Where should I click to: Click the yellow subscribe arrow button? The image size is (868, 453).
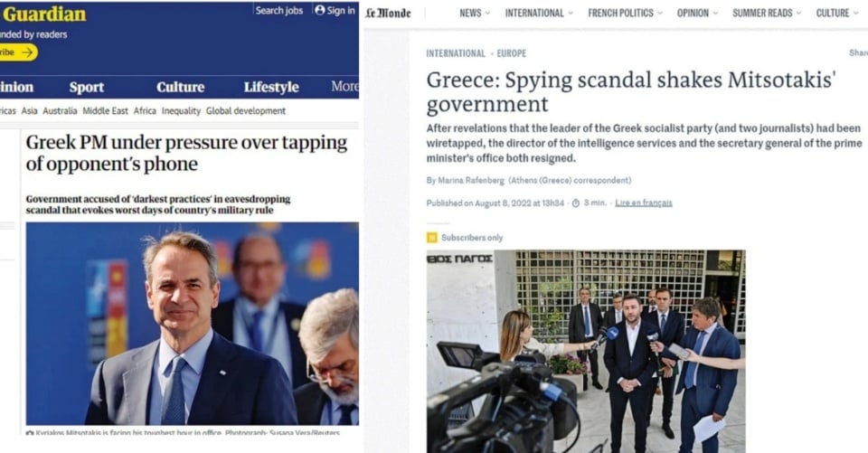point(18,52)
